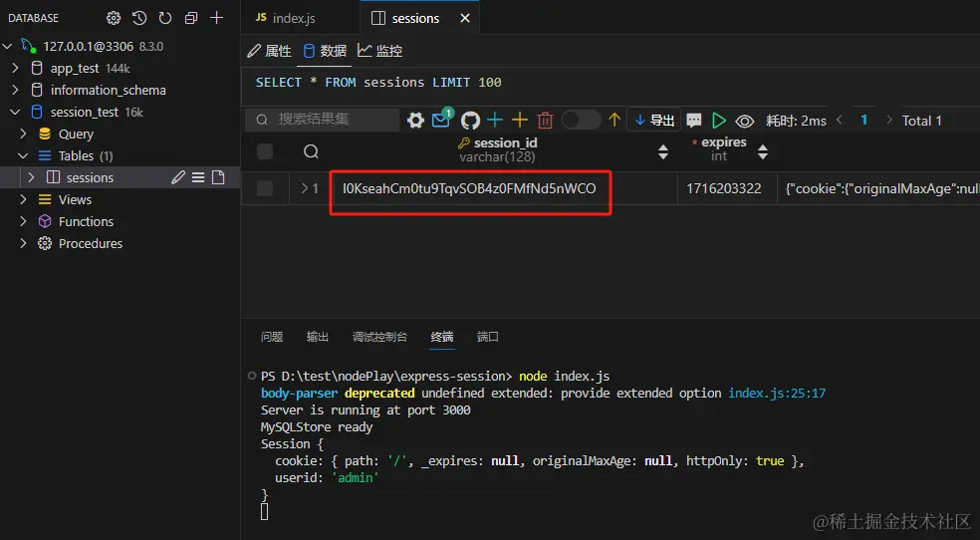This screenshot has width=980, height=540.
Task: Click the yellow up arrow icon
Action: 614,120
